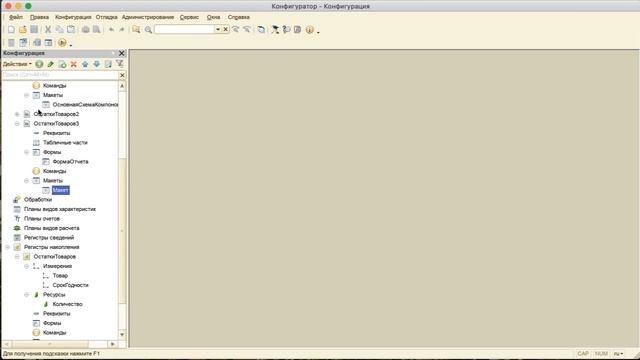Select the Обработки tree item

pos(38,200)
